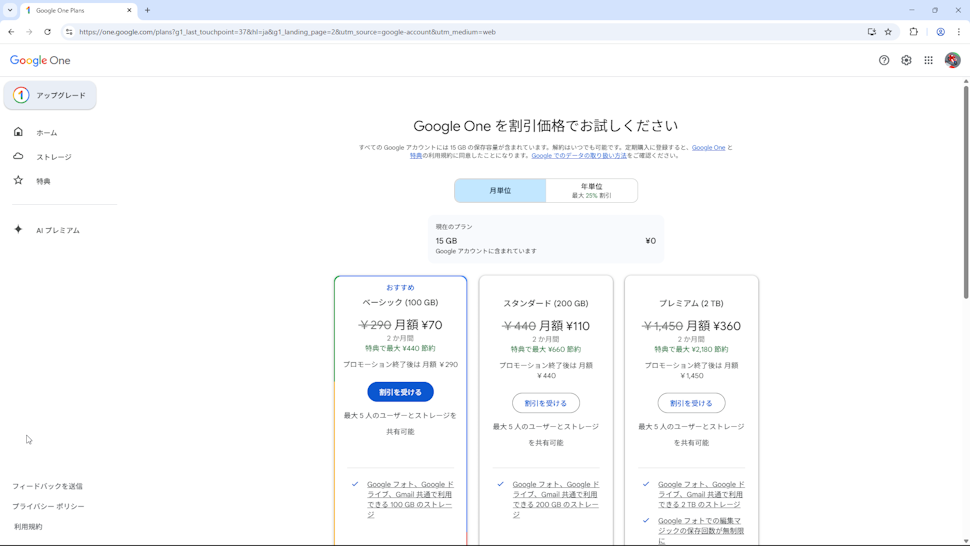Screen dimensions: 970x546
Task: Click the Google One logo
Action: [40, 60]
